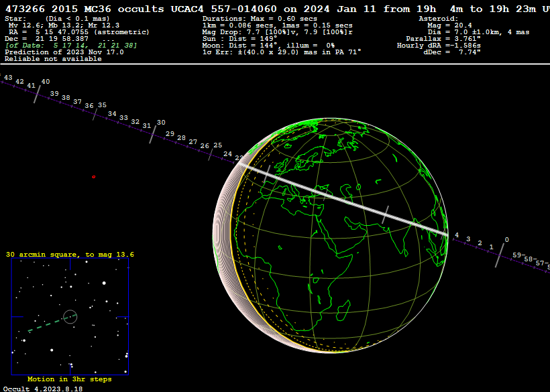Select the 'Mv 12.6; Mb 13.2; Mr 12.3' magnitudes line

pyautogui.click(x=64, y=25)
